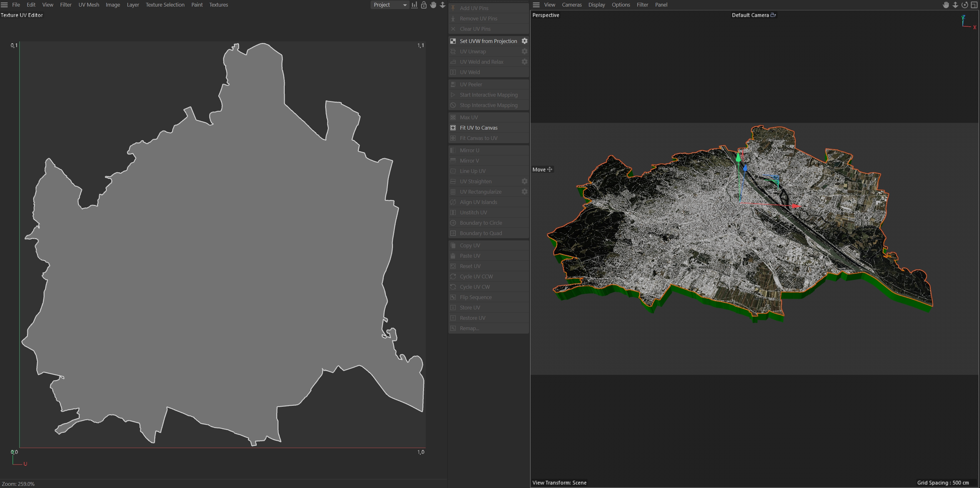Open the UV Mesh menu

[x=89, y=5]
